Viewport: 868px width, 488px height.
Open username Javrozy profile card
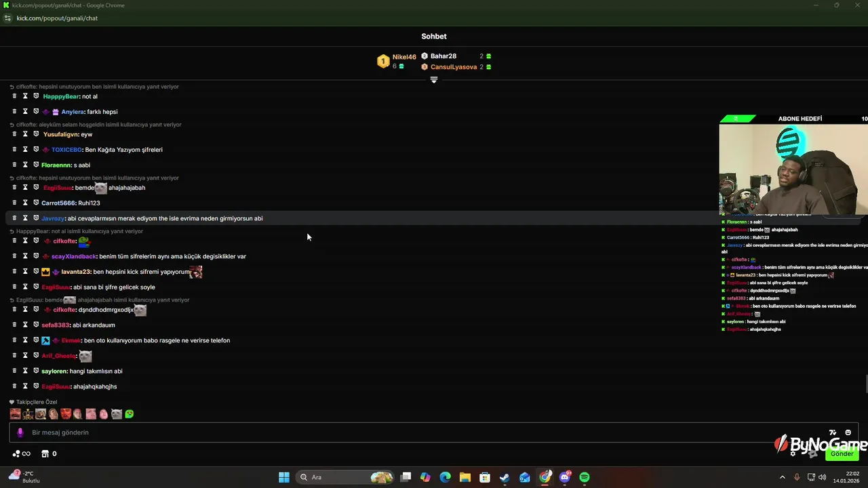(x=53, y=218)
